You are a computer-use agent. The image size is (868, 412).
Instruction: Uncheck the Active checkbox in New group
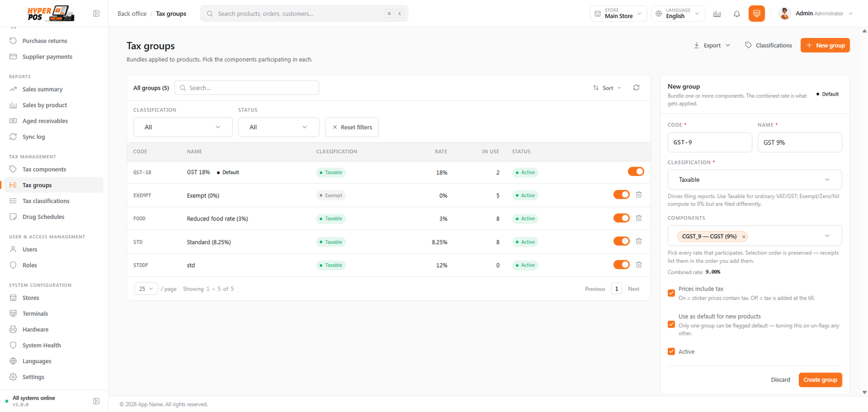click(x=672, y=352)
